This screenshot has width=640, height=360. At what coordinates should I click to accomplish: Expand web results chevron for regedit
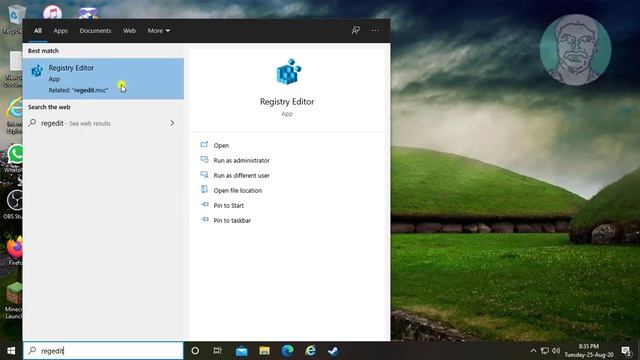pos(172,123)
